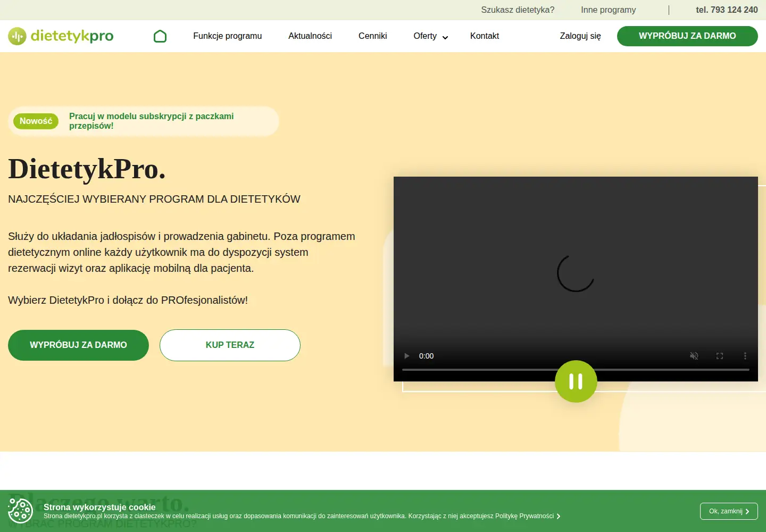Expand the Oferty dropdown menu
The height and width of the screenshot is (532, 766).
431,36
